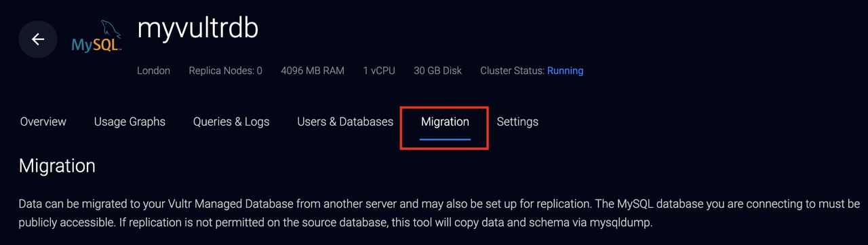The image size is (868, 245).
Task: Open the Overview tab
Action: coord(43,121)
